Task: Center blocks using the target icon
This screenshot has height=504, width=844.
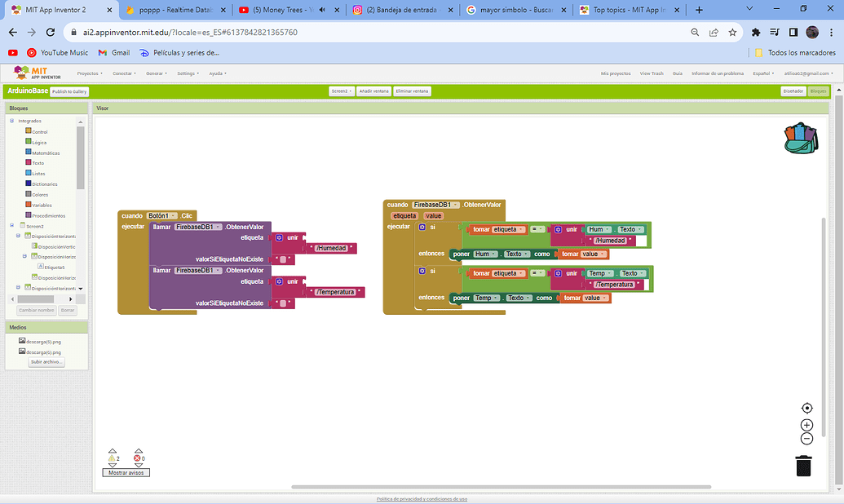Action: tap(806, 408)
